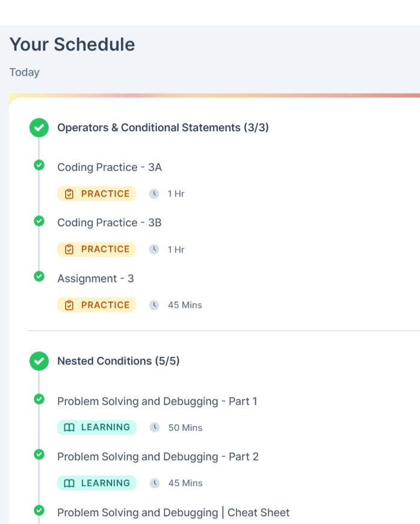
Task: Click the clock icon next to 45 Mins under Assignment - 3
Action: click(x=154, y=305)
